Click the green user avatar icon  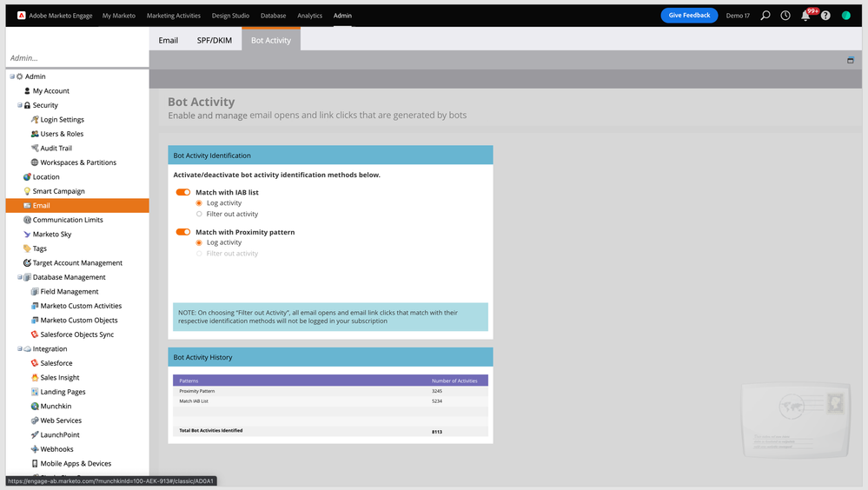(x=846, y=16)
